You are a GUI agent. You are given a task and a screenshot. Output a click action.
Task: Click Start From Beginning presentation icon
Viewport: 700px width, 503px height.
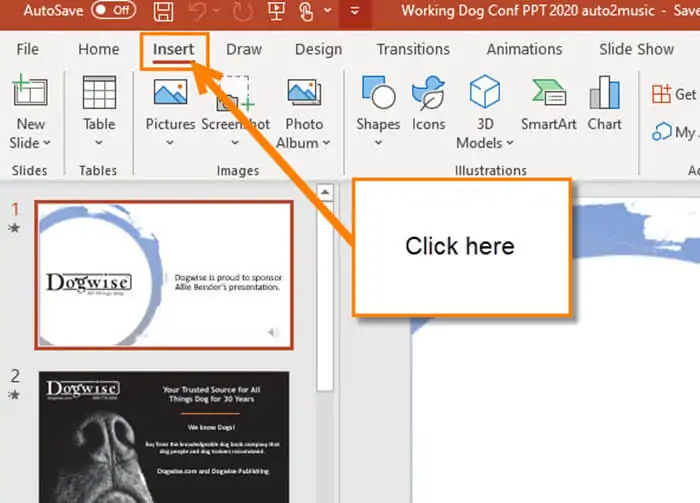276,11
